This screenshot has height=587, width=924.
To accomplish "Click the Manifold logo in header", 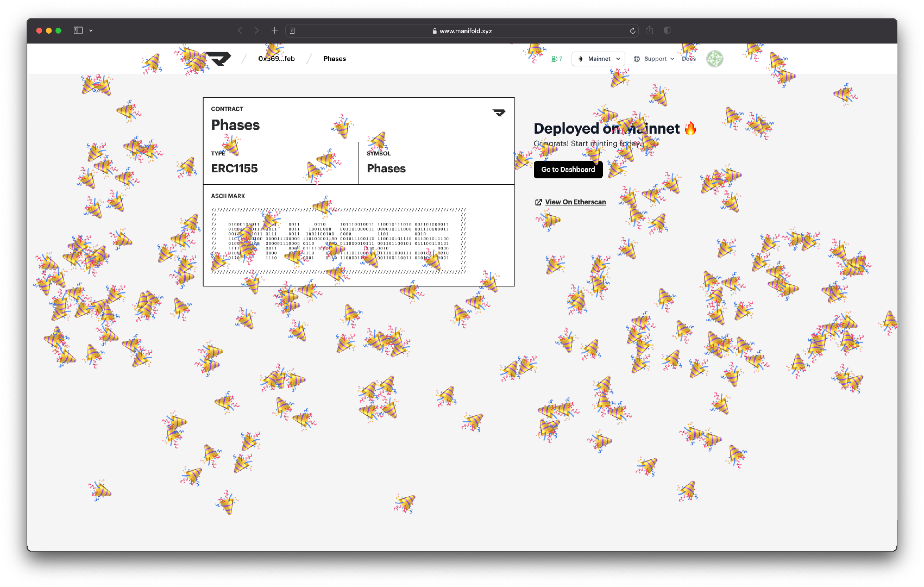I will click(219, 59).
